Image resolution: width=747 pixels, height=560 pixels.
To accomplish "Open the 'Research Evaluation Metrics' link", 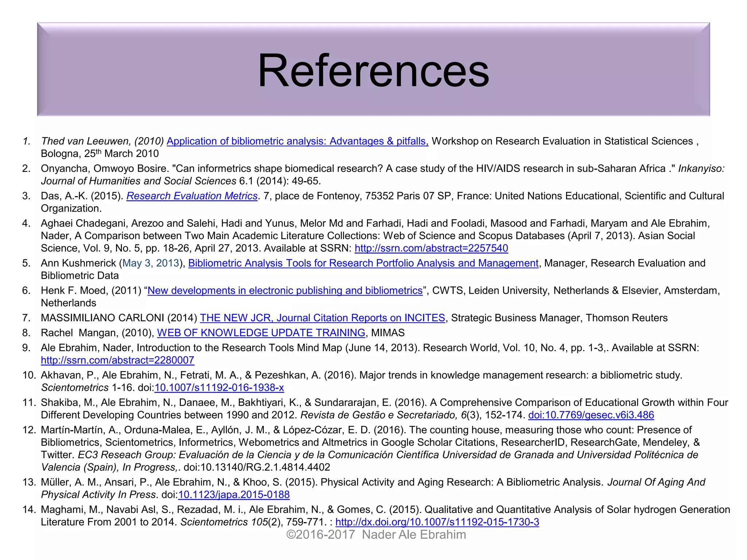I will coord(192,196).
